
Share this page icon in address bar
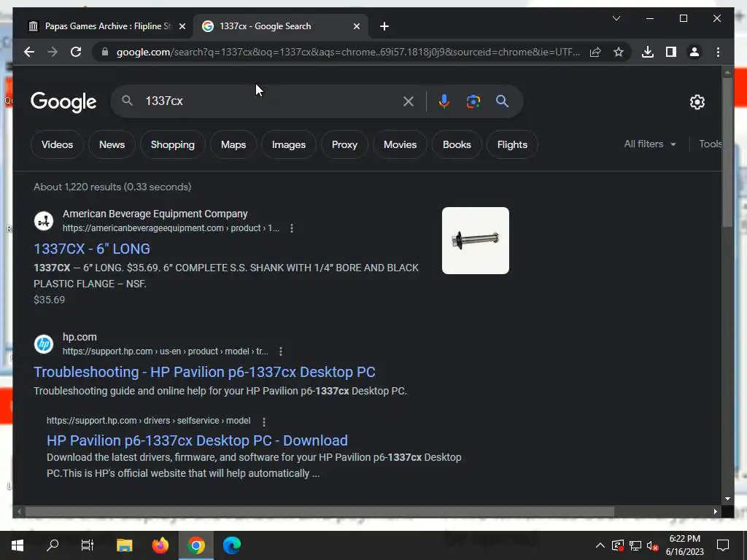pos(595,52)
